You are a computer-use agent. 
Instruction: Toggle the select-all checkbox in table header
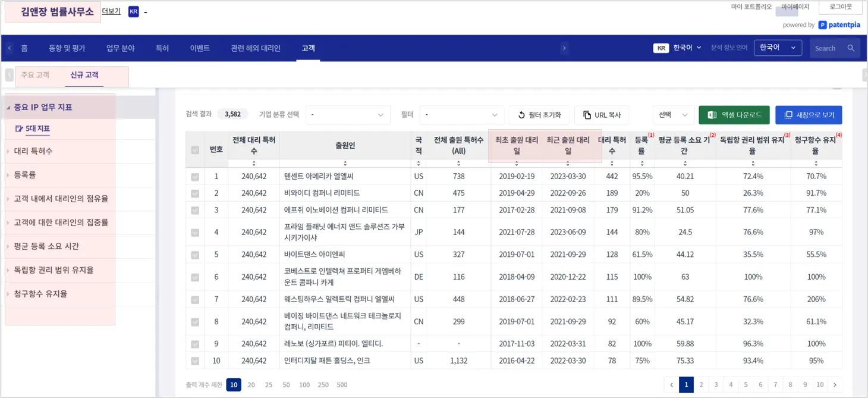pos(195,150)
